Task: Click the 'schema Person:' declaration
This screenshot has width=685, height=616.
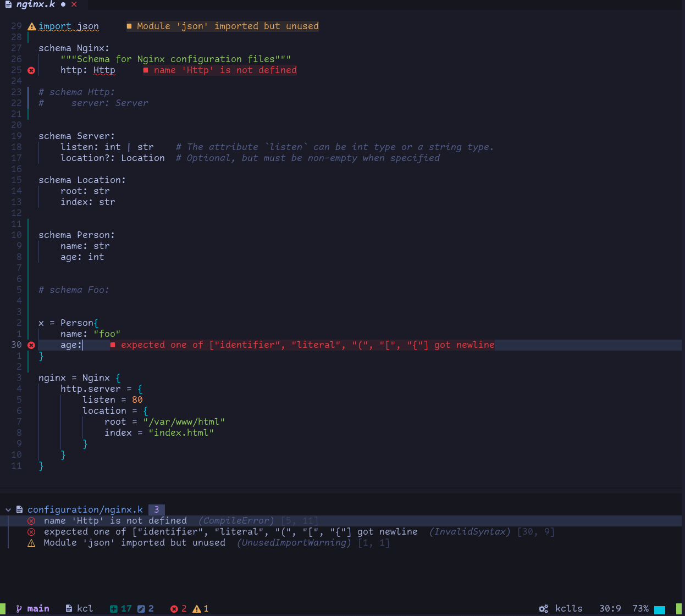Action: 77,235
